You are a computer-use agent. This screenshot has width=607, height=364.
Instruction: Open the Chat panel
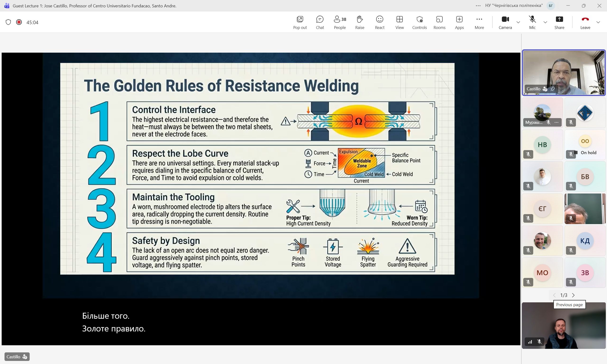pyautogui.click(x=320, y=22)
